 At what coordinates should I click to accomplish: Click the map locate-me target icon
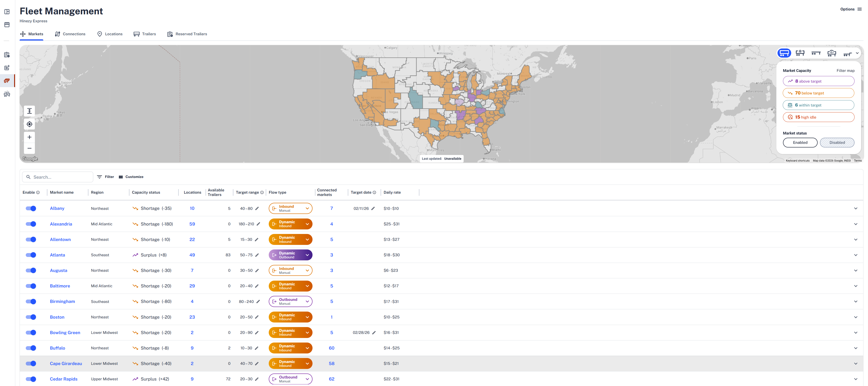29,124
